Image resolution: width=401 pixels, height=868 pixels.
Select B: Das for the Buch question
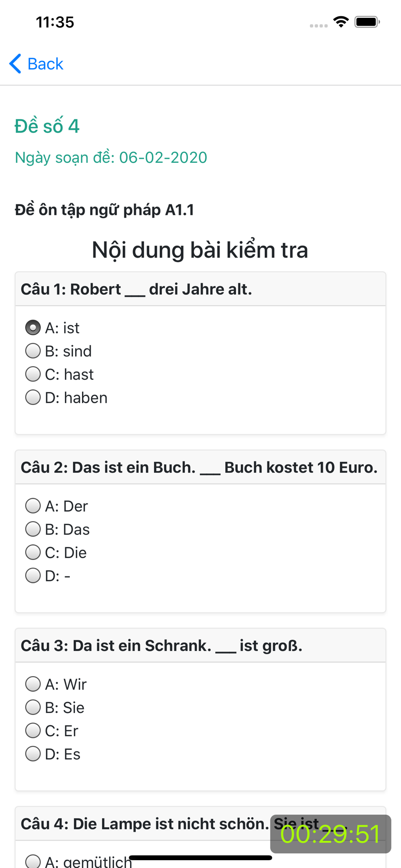[33, 529]
